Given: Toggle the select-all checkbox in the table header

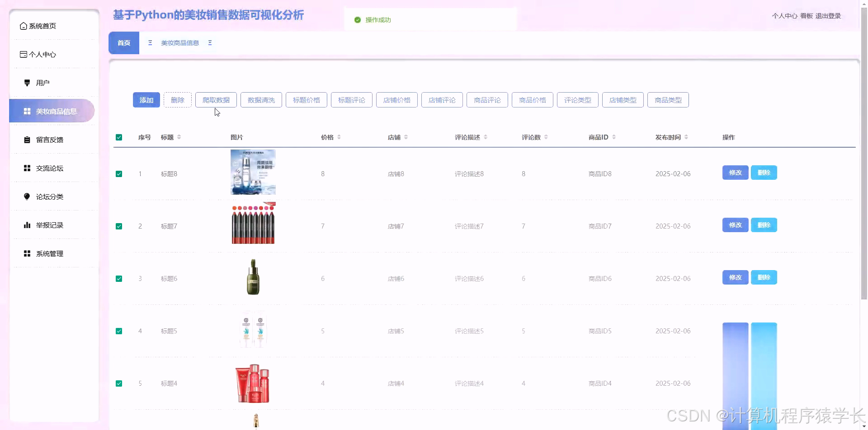Looking at the screenshot, I should [x=119, y=137].
